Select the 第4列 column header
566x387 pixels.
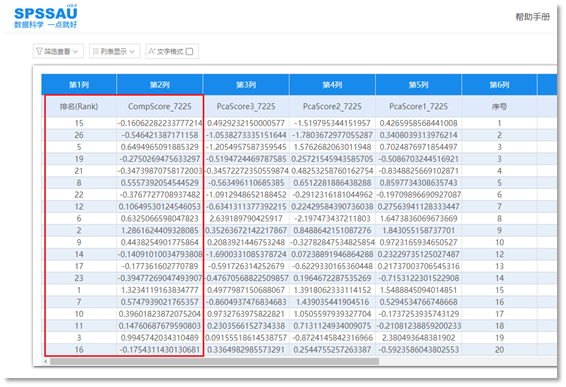point(332,85)
